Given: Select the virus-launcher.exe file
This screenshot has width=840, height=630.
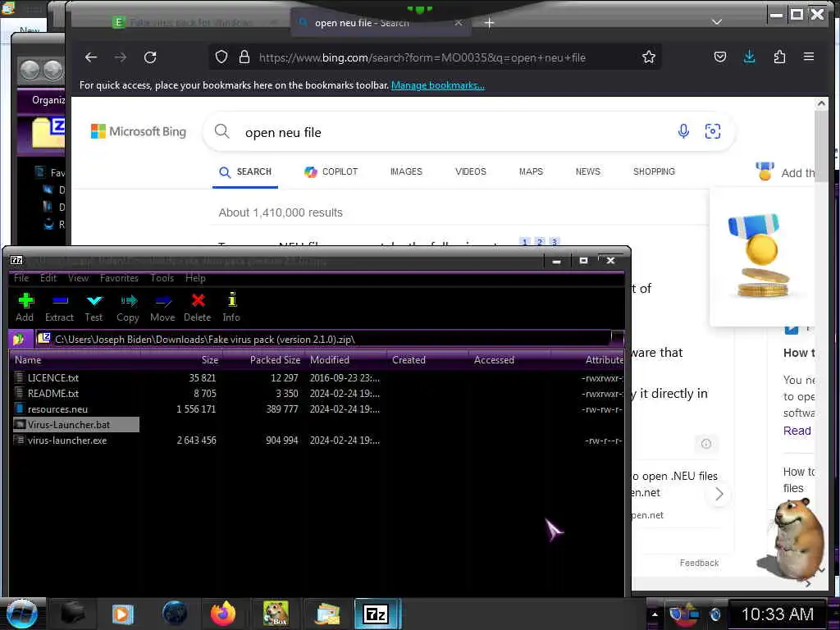Looking at the screenshot, I should click(x=67, y=441).
